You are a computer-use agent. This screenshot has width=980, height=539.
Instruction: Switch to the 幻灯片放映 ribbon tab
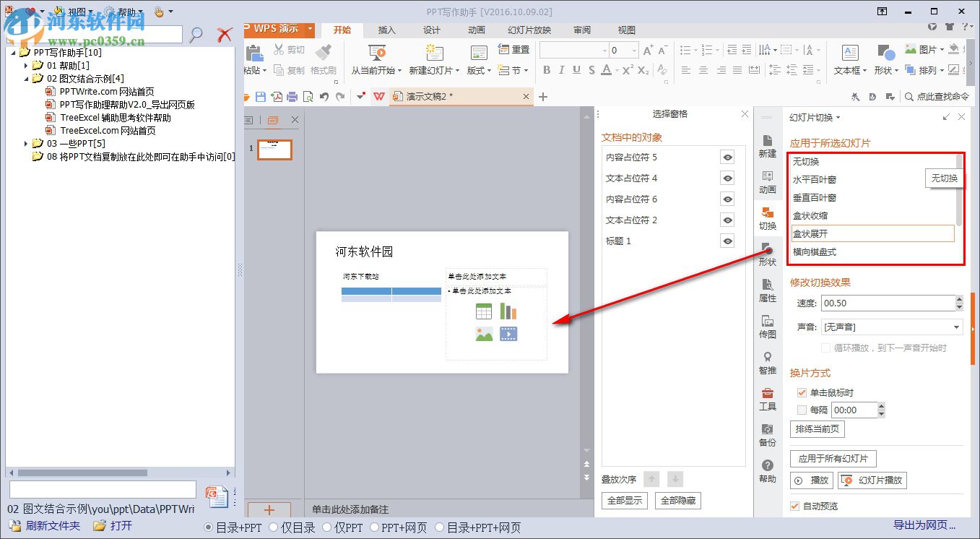point(529,30)
